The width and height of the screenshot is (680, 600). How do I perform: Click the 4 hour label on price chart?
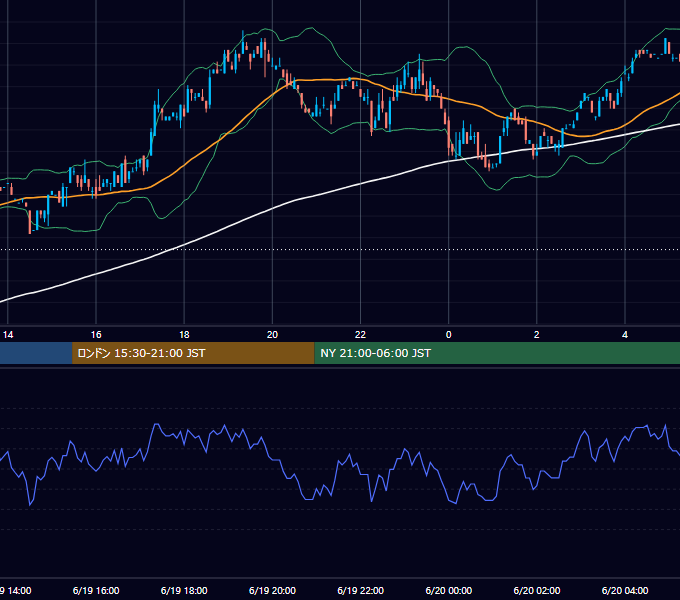tap(625, 335)
